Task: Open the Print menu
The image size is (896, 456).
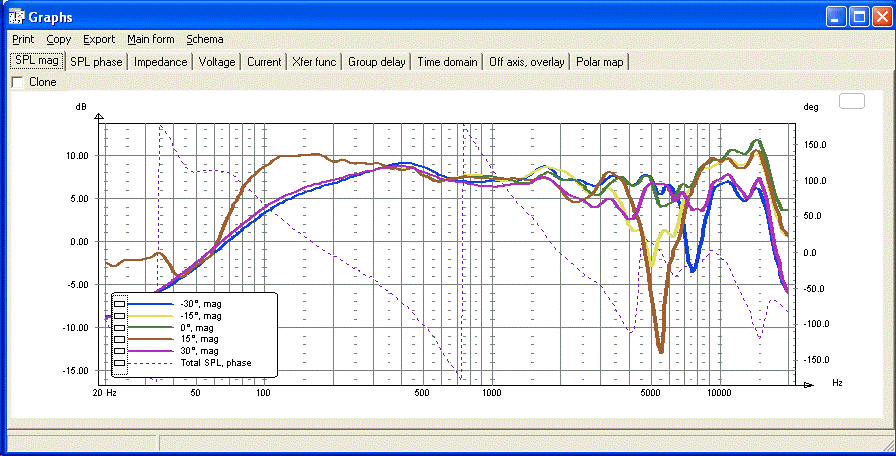Action: 23,39
